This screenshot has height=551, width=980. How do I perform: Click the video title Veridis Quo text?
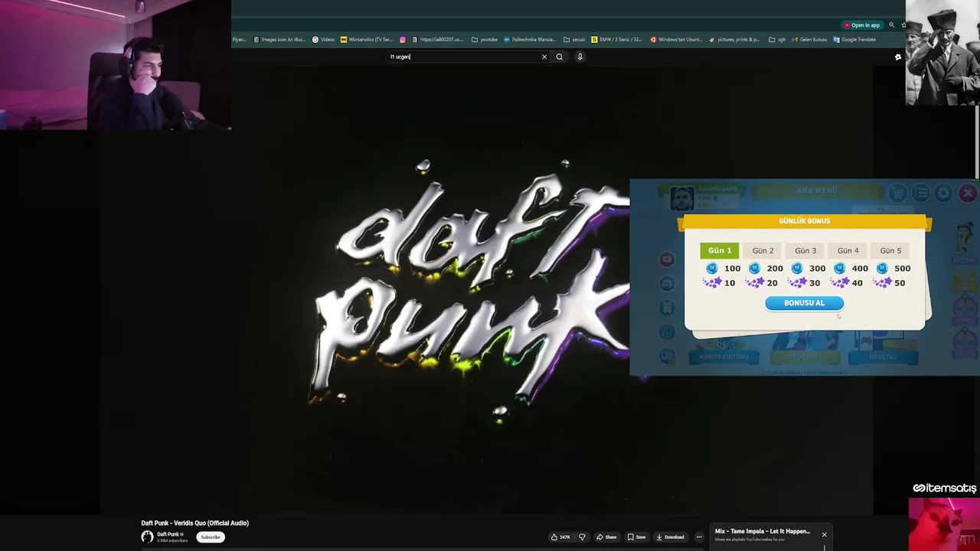[x=194, y=523]
